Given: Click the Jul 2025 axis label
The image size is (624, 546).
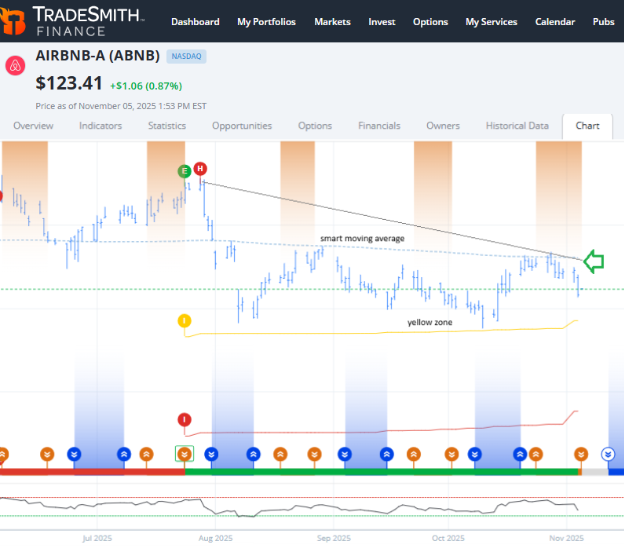Looking at the screenshot, I should click(x=97, y=538).
